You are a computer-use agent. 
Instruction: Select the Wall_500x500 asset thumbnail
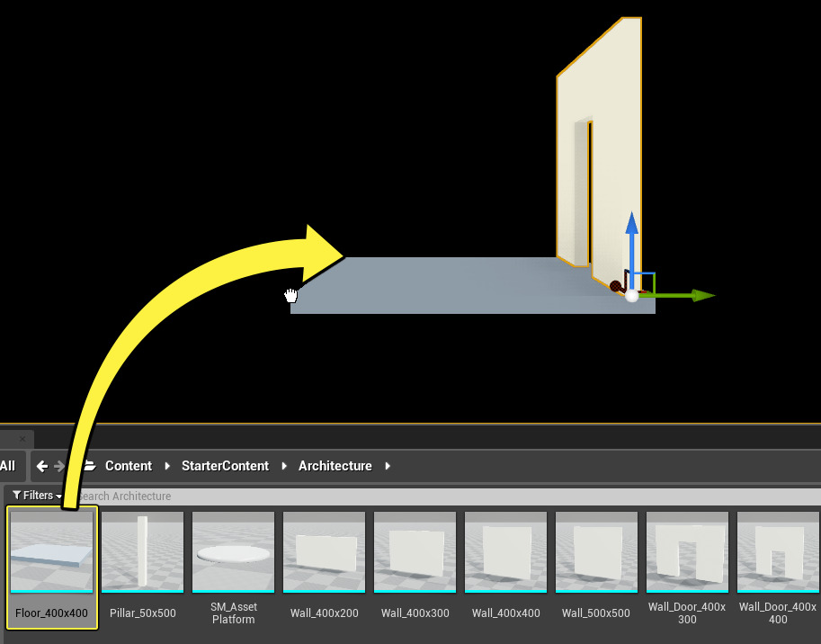(596, 552)
